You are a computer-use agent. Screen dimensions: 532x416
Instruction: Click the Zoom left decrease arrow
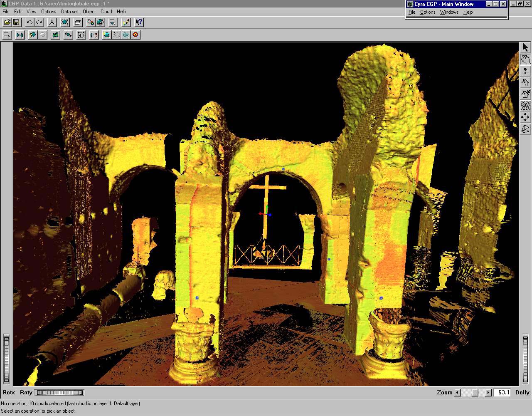click(458, 392)
